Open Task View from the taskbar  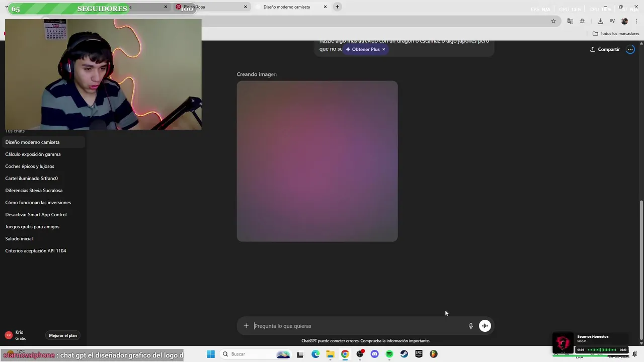click(x=300, y=354)
